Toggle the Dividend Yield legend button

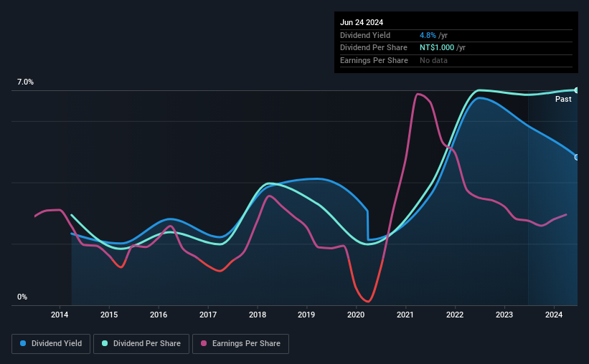pos(51,344)
